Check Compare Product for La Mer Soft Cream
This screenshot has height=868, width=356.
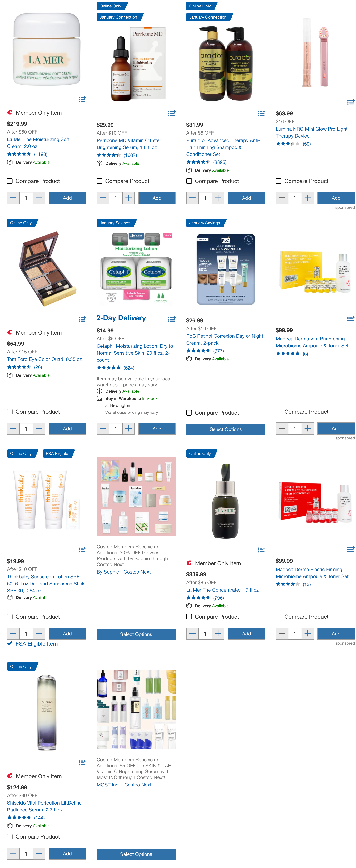coord(10,181)
